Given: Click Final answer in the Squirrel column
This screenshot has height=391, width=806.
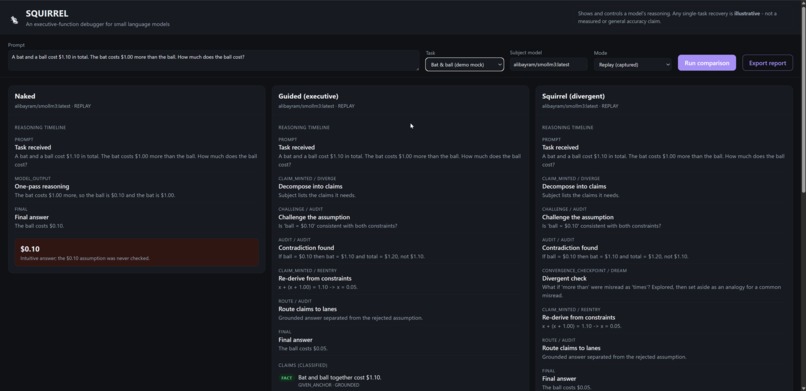Looking at the screenshot, I should (559, 379).
